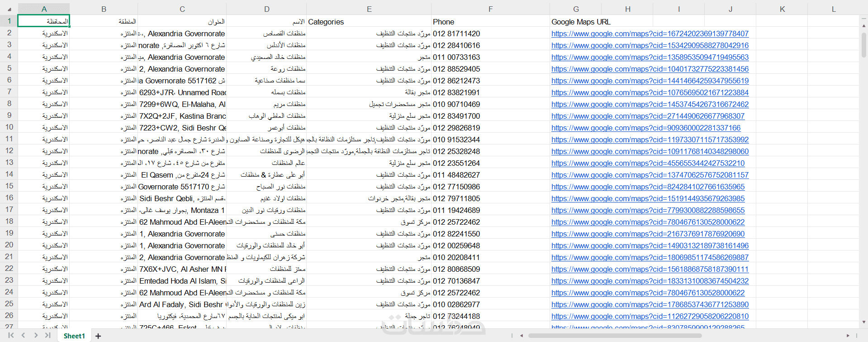Open the Google Maps link in row 2

point(650,34)
